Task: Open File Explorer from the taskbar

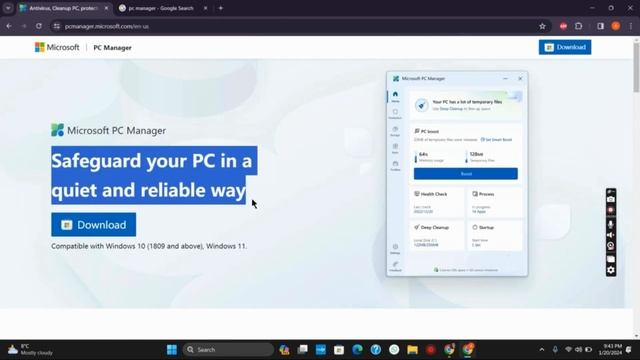Action: (413, 349)
